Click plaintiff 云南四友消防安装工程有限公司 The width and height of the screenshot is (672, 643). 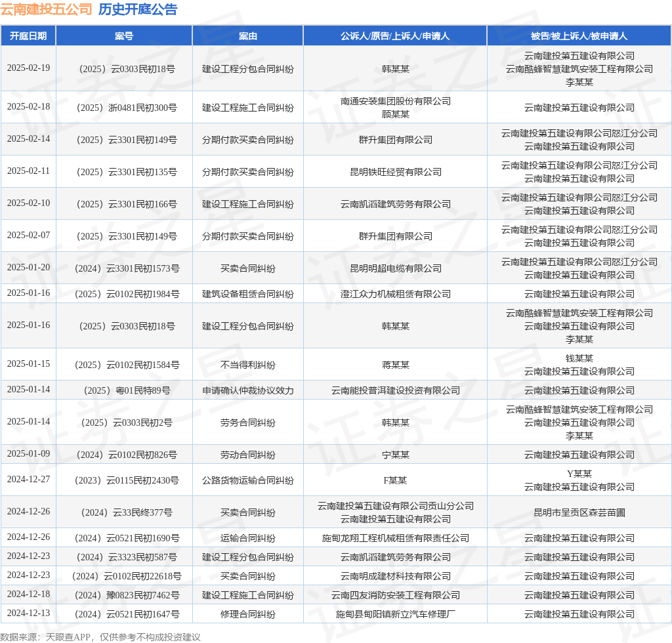pos(395,595)
